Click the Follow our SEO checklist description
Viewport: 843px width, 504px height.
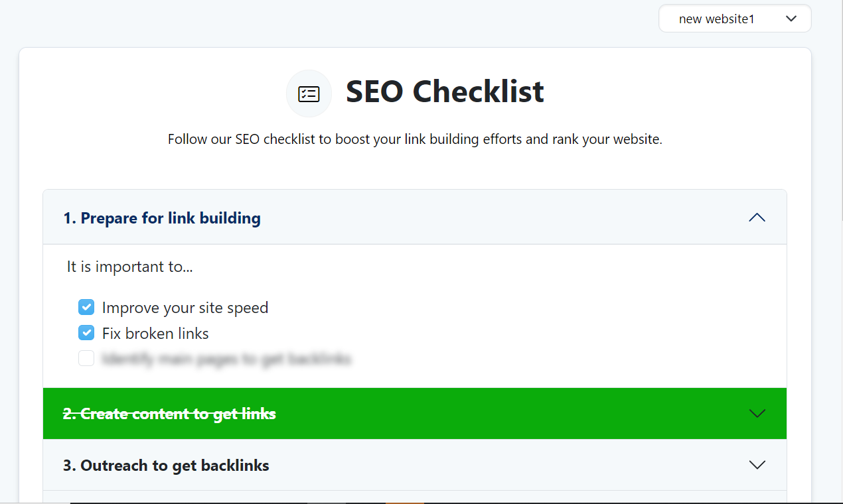tap(415, 140)
